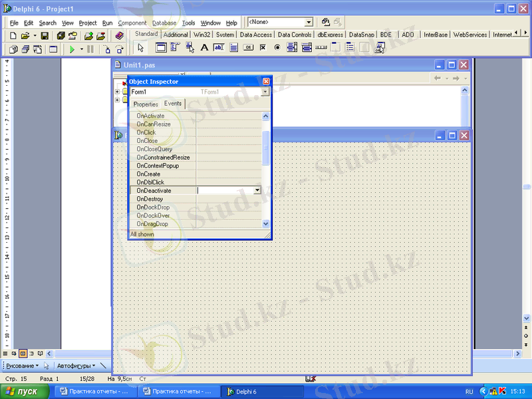The height and width of the screenshot is (399, 532).
Task: Click the View Form icon
Action: [25, 49]
